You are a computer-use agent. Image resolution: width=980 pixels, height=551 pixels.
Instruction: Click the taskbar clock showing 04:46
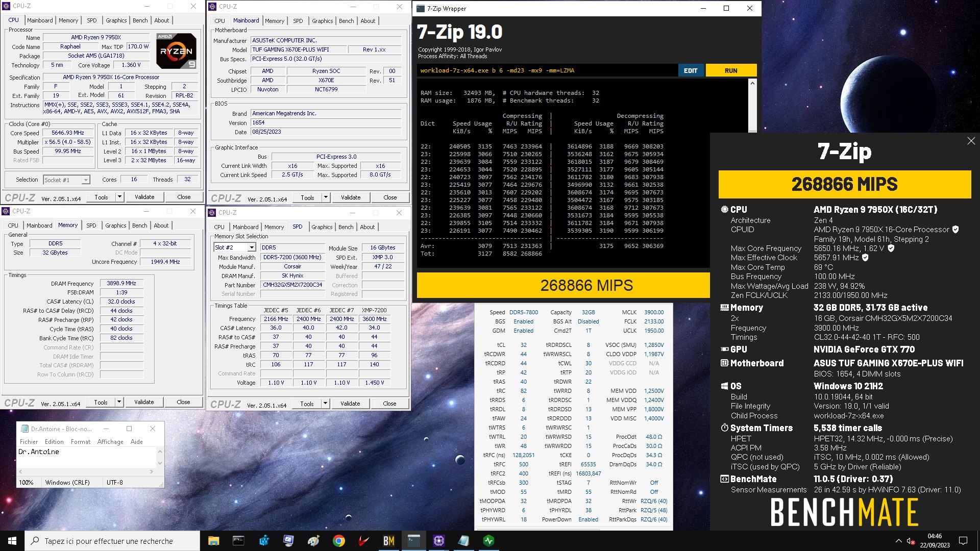[935, 541]
